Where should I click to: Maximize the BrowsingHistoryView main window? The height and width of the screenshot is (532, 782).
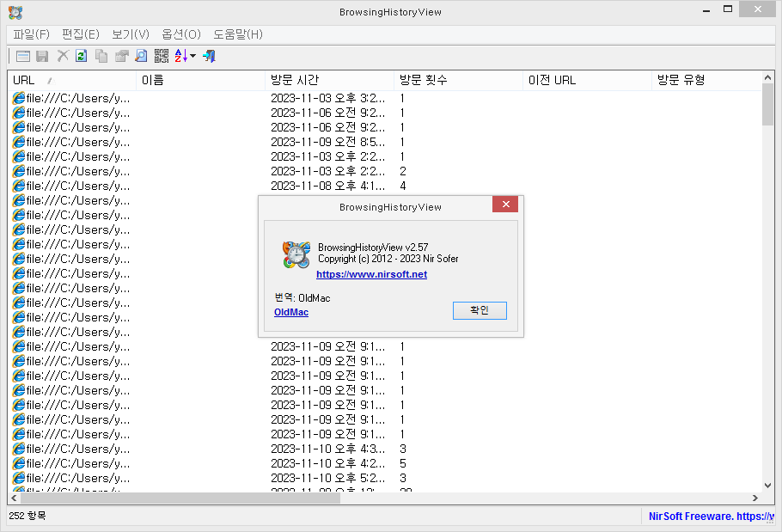[x=728, y=9]
